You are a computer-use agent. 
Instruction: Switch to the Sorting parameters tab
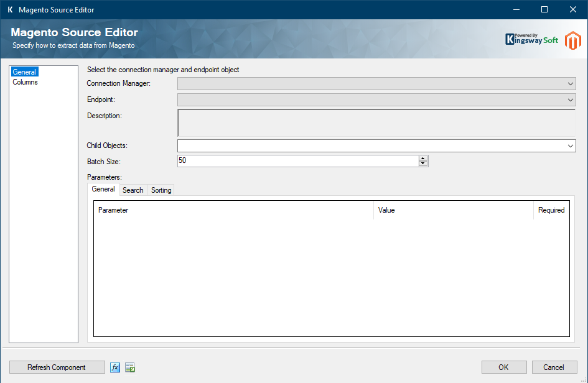pyautogui.click(x=161, y=190)
